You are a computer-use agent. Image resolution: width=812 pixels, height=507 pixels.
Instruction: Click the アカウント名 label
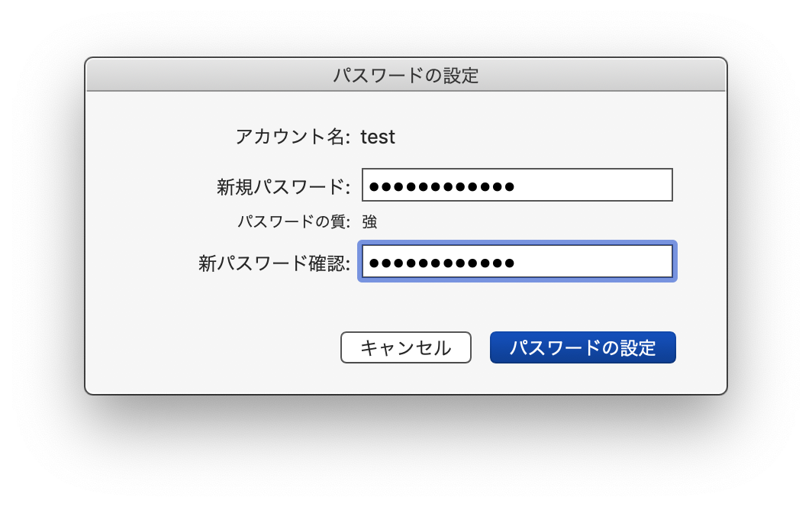coord(292,137)
